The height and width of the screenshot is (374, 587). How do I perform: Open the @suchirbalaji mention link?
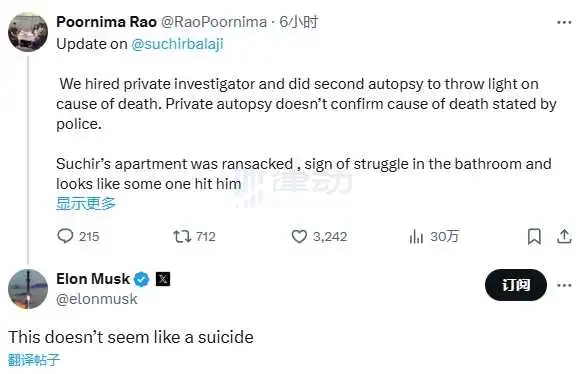pos(177,44)
